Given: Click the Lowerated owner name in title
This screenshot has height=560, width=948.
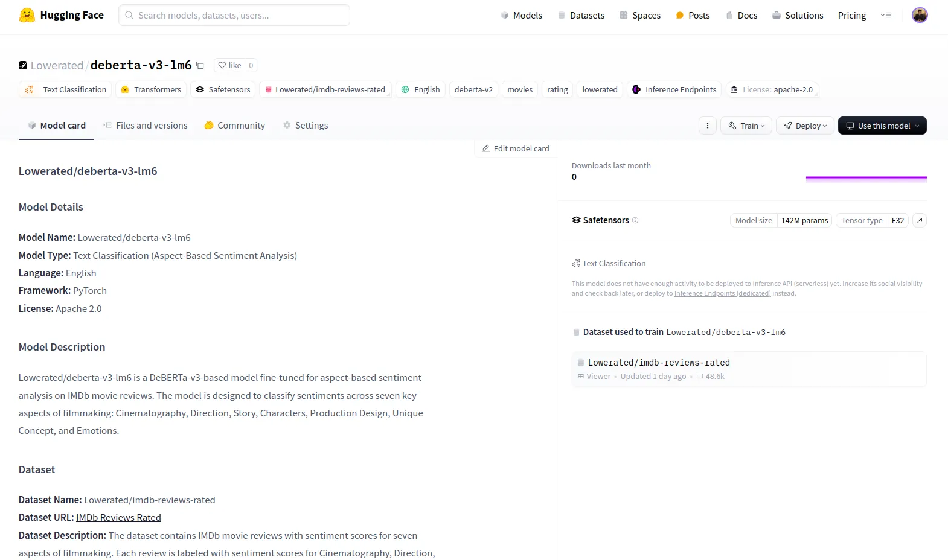Looking at the screenshot, I should pyautogui.click(x=57, y=65).
